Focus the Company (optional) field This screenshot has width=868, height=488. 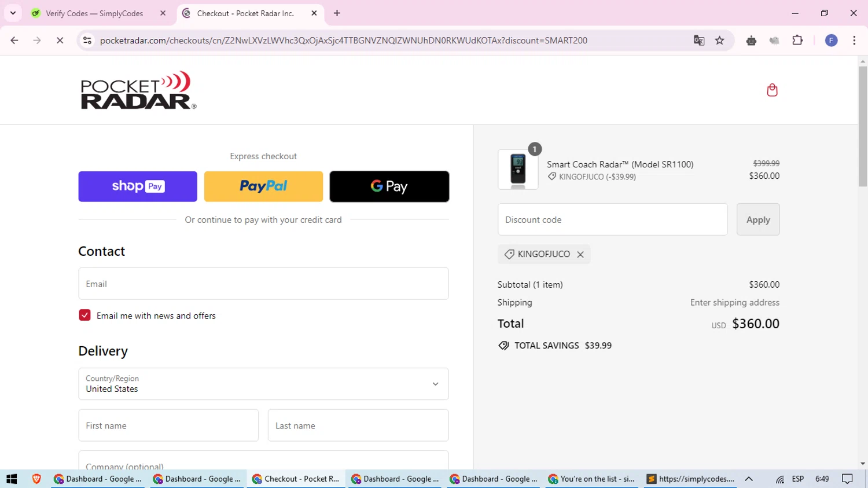point(263,461)
